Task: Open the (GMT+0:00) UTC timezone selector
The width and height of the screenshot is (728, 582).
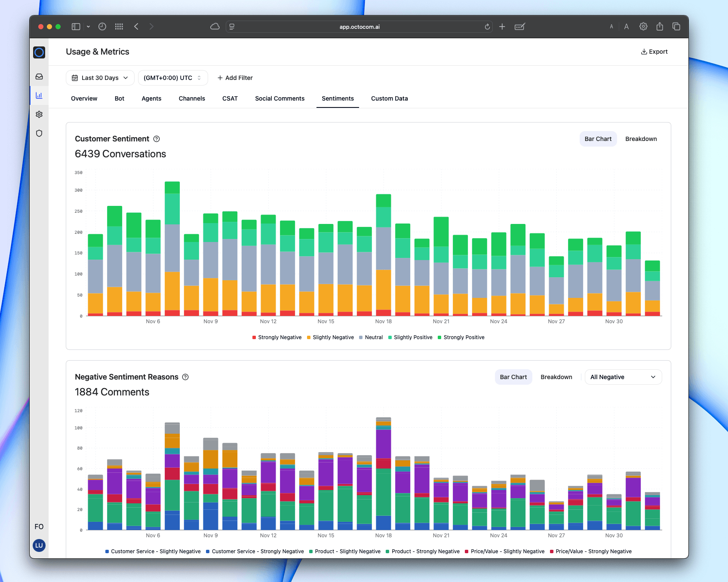Action: 172,78
